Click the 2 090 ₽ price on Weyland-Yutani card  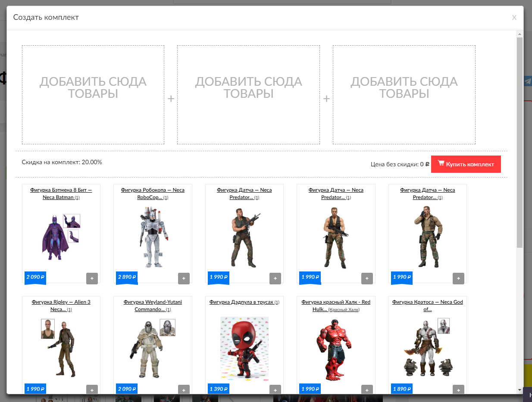[x=127, y=389]
